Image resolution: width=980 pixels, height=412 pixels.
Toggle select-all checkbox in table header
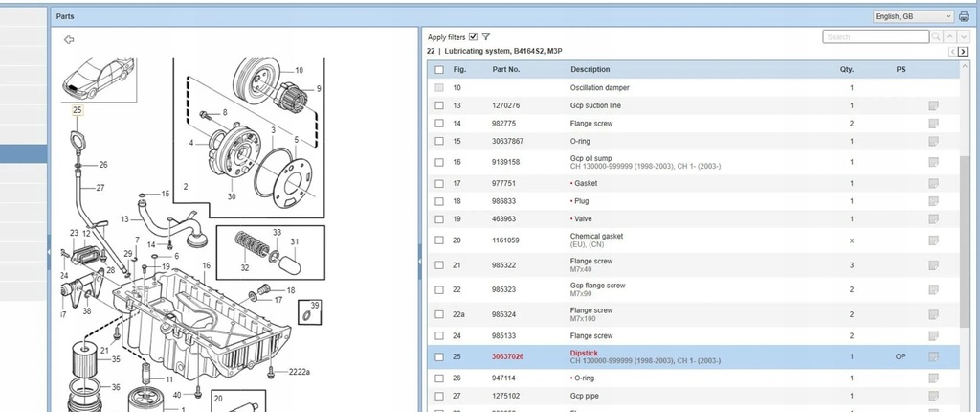click(x=439, y=70)
